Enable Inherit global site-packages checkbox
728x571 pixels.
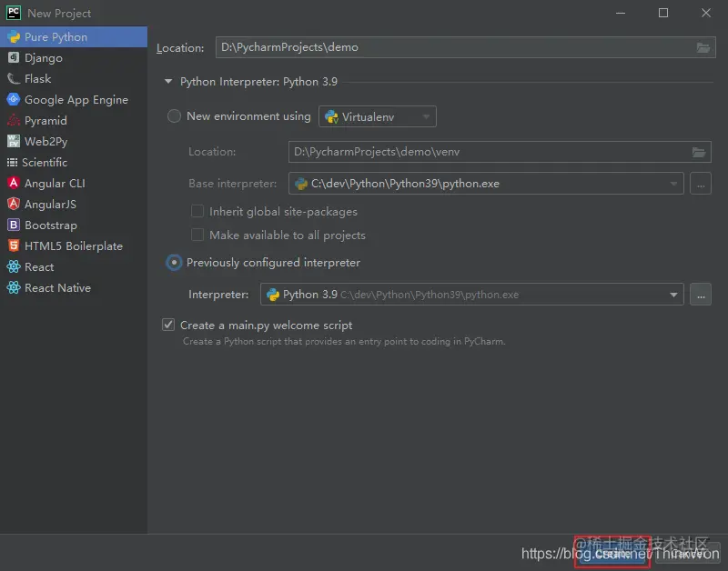197,212
